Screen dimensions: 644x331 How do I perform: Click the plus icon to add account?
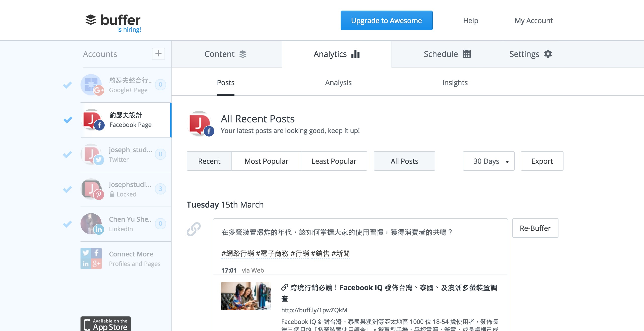(x=158, y=54)
